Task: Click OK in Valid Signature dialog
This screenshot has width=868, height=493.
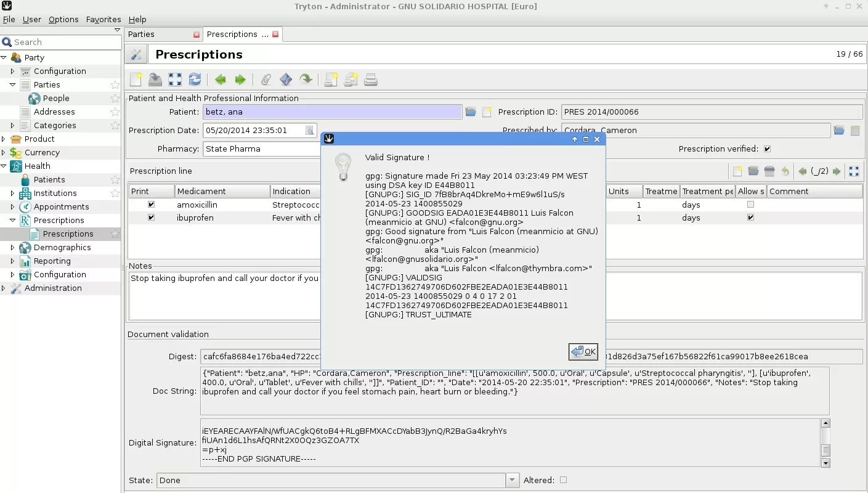Action: (583, 351)
